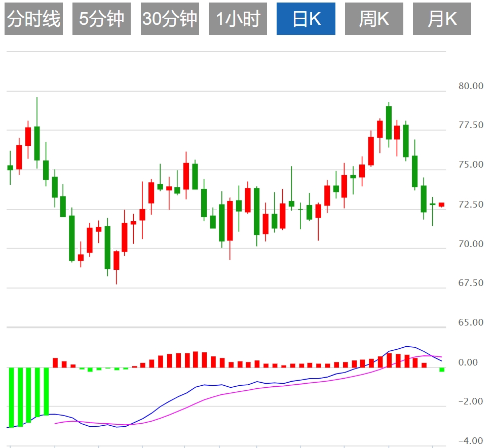Screen dimensions: 494x448
Task: Click the 77.50 price axis label
Action: pos(471,125)
